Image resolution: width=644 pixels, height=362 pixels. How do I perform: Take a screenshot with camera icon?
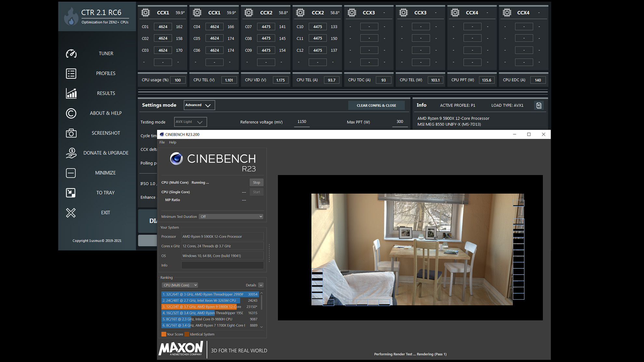click(71, 133)
